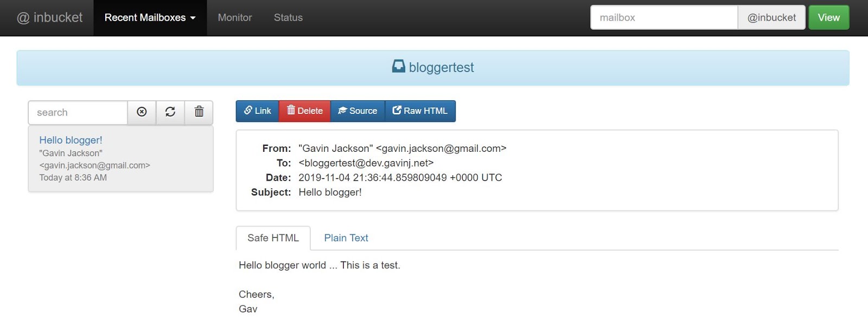Click the green View button
Image resolution: width=868 pixels, height=327 pixels.
(829, 17)
